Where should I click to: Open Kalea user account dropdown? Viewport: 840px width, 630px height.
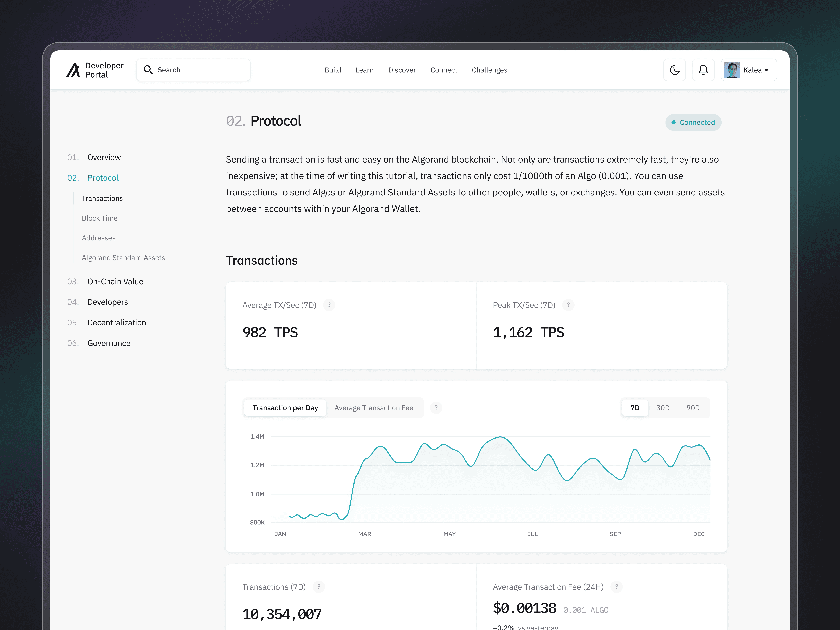pos(756,70)
